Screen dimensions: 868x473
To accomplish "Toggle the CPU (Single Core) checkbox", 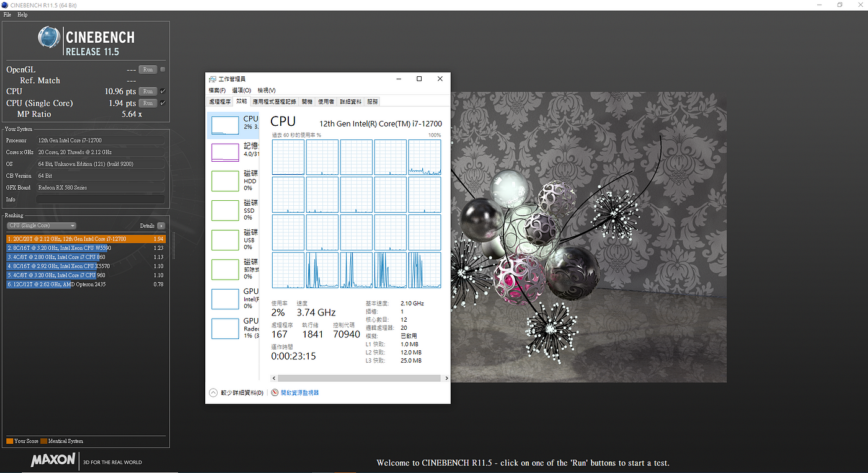I will point(162,104).
